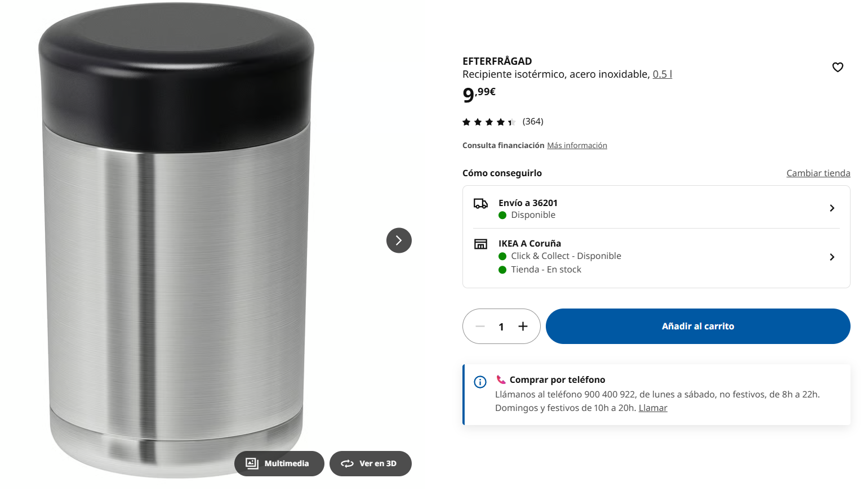Show next product image with arrow button

399,240
